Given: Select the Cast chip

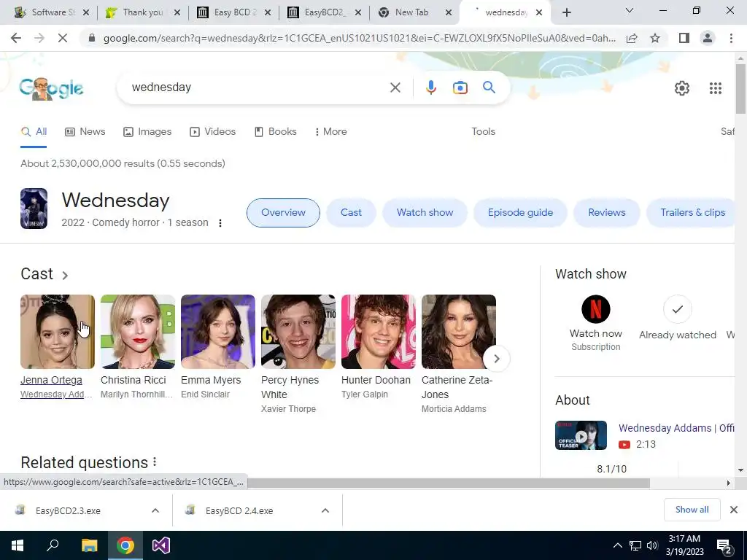Looking at the screenshot, I should pos(351,213).
